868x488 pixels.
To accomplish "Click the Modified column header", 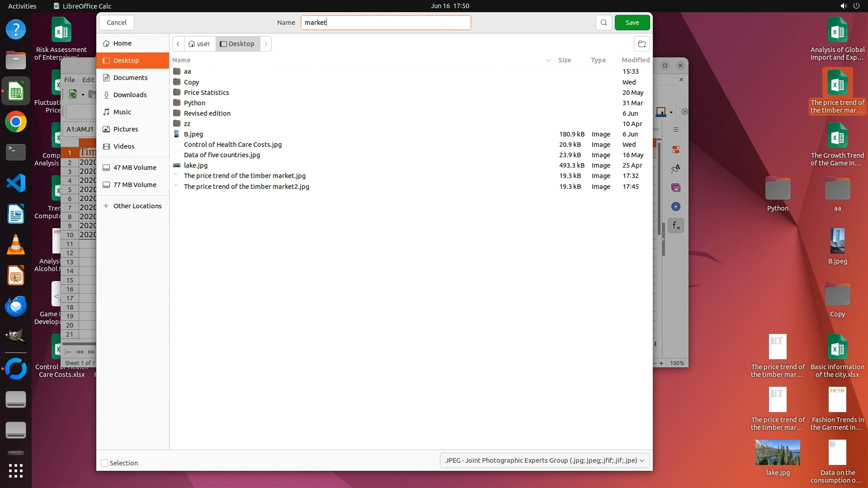I will coord(635,60).
